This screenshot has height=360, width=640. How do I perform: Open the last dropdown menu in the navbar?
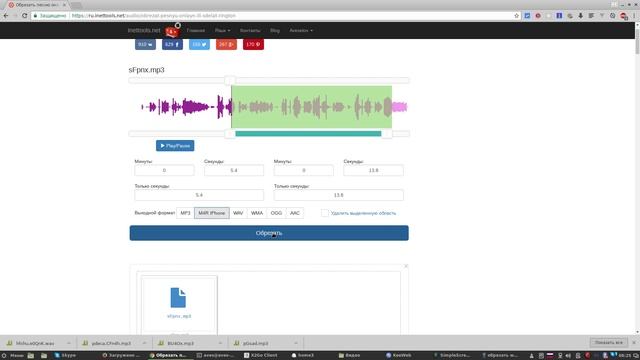[x=301, y=31]
